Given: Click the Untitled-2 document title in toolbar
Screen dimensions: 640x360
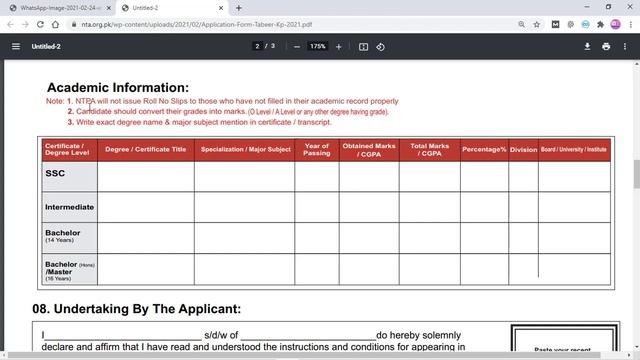Looking at the screenshot, I should pyautogui.click(x=46, y=47).
